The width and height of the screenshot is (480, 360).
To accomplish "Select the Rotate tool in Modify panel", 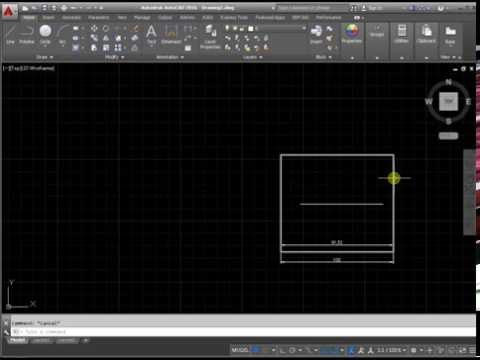I will tap(106, 29).
